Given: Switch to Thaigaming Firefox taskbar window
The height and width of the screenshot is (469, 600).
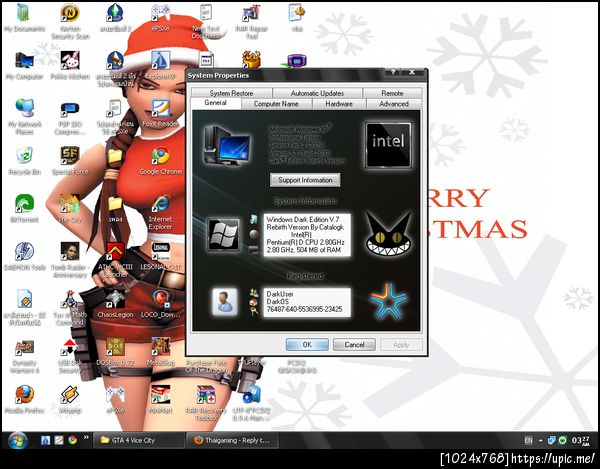Looking at the screenshot, I should coord(232,440).
